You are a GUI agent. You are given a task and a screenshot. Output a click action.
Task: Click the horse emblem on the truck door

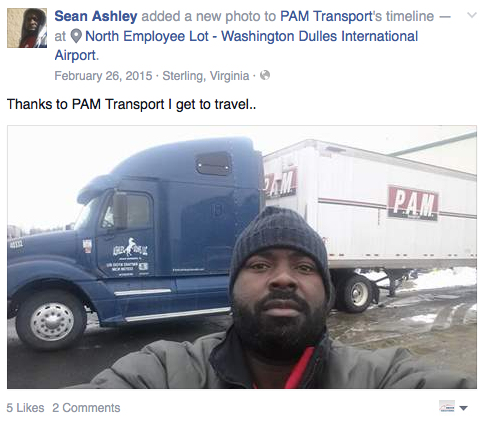tap(132, 247)
